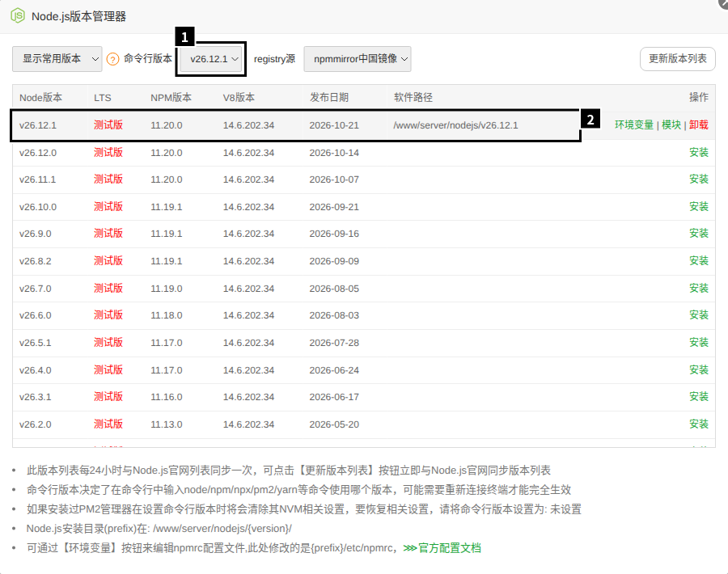
Task: Click 安装 for v26.9.0
Action: pos(699,234)
